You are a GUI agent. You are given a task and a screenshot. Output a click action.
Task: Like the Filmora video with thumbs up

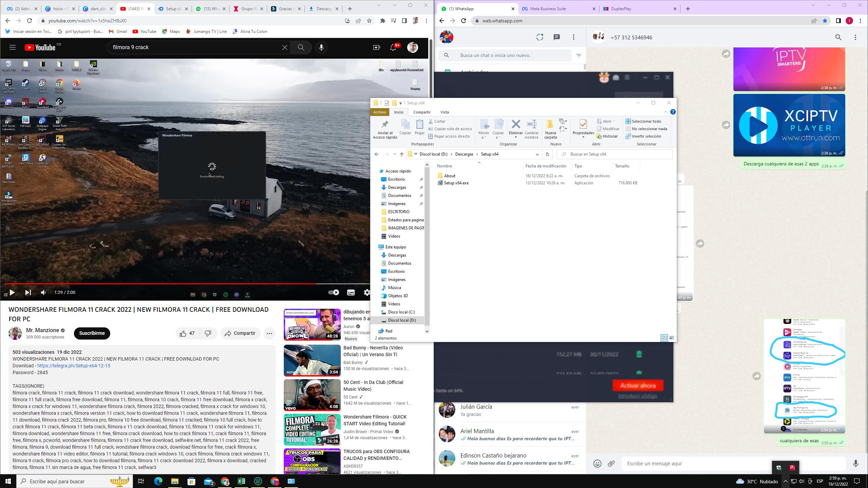183,333
